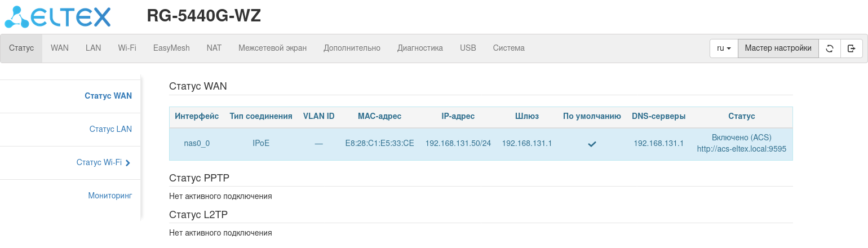Open the USB tab
Screen dimensions: 868x248
coord(468,48)
